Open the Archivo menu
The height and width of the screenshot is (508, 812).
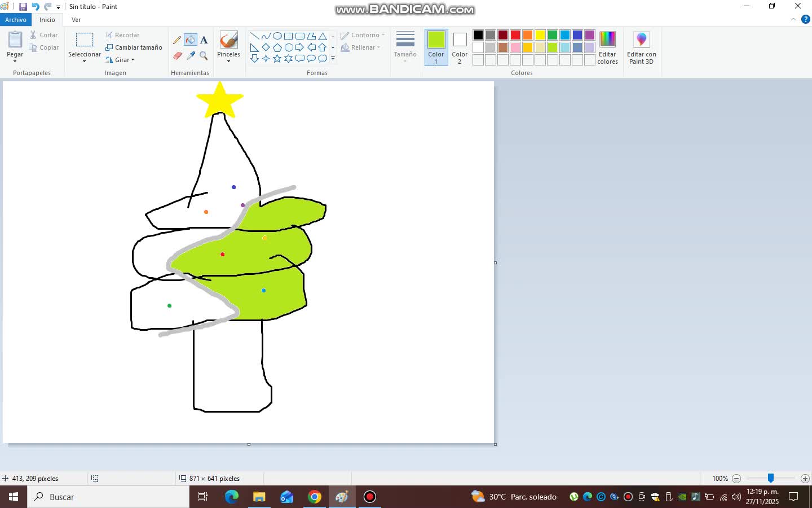15,20
